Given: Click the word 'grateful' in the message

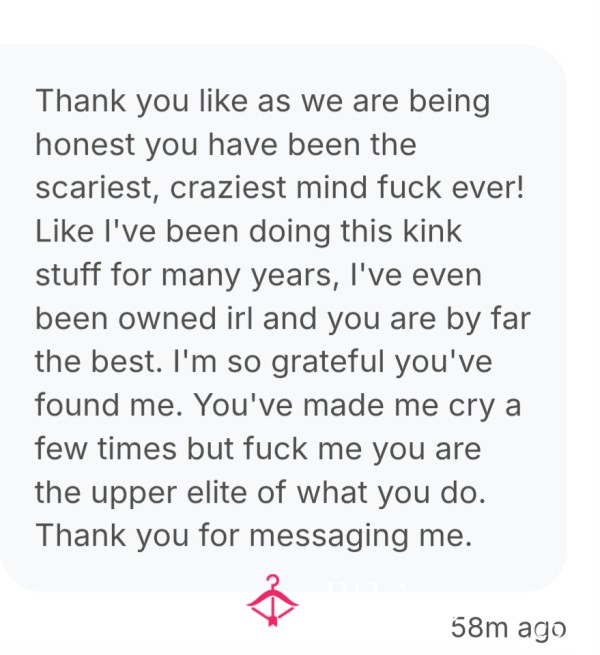Looking at the screenshot, I should tap(328, 362).
